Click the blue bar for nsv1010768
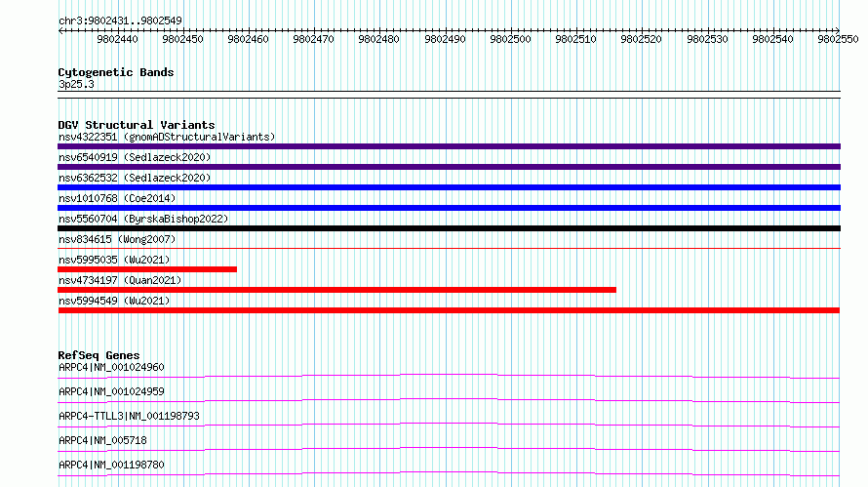This screenshot has width=868, height=487. pyautogui.click(x=449, y=208)
